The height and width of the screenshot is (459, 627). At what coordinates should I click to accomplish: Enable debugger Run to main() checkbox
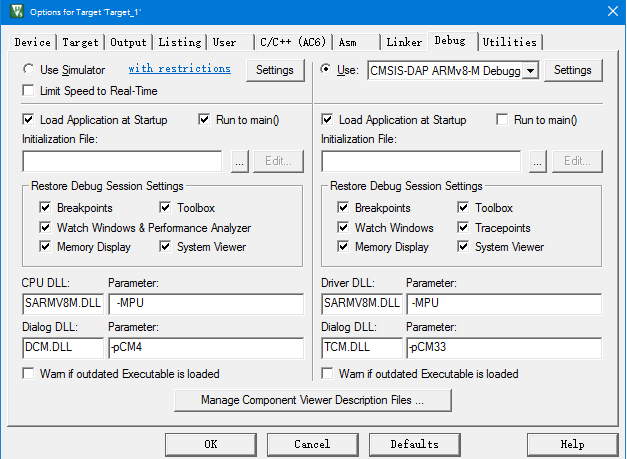click(502, 120)
